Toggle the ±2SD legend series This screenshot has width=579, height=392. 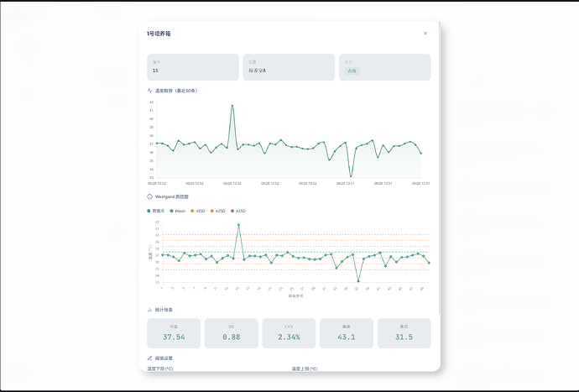point(217,211)
